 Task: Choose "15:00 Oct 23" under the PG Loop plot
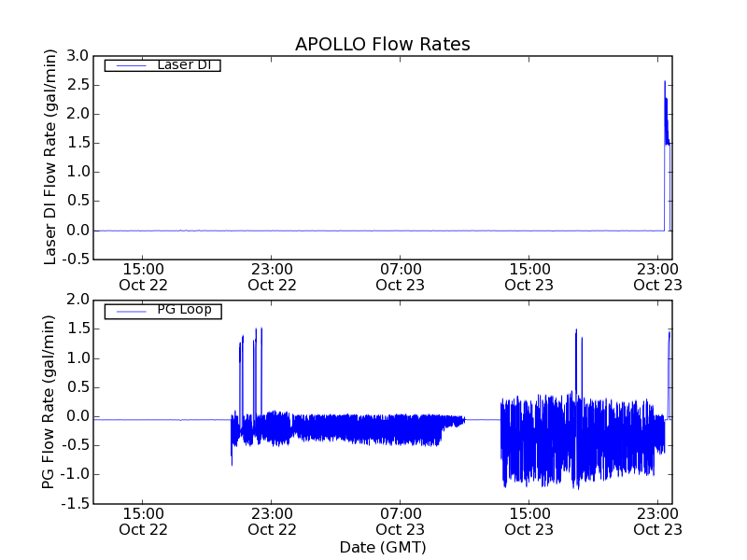tap(529, 522)
